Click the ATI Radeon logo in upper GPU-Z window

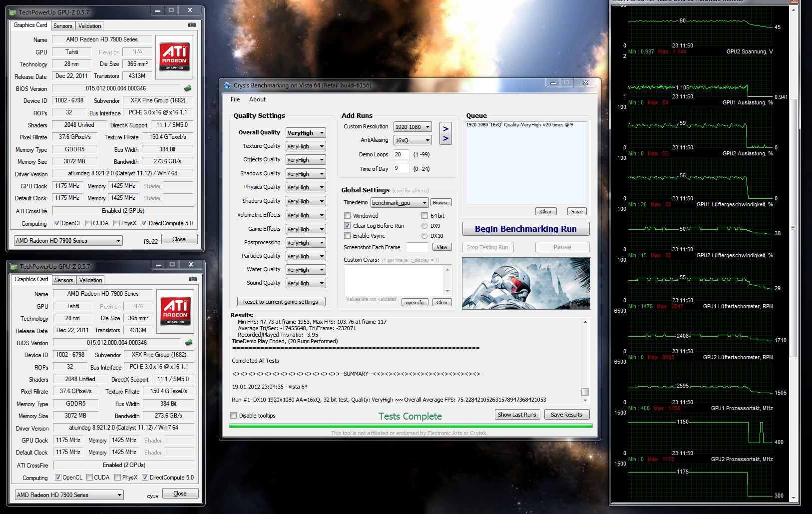click(x=174, y=57)
